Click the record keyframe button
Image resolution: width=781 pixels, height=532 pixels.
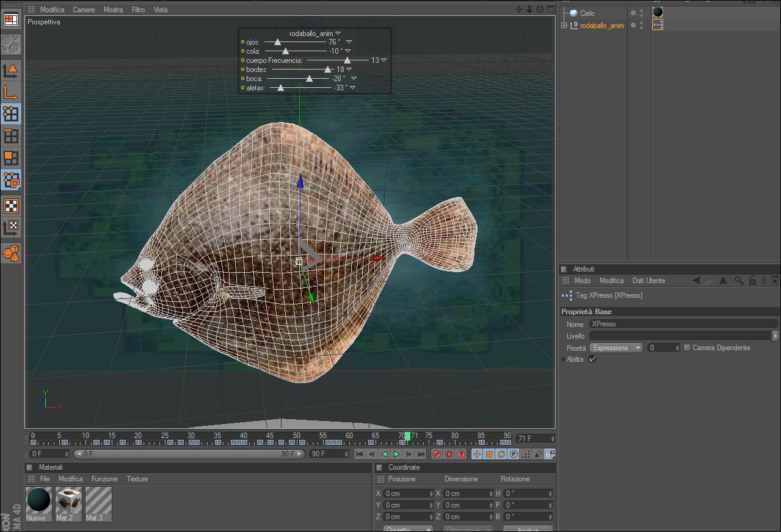[x=437, y=454]
